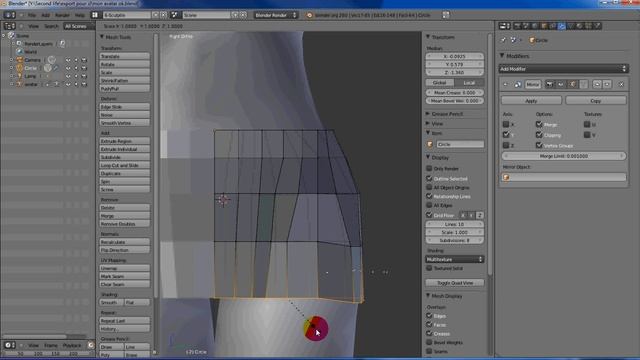Screen dimensions: 640x360
Task: Move Mirror modifier up in stack
Action: [x=597, y=84]
